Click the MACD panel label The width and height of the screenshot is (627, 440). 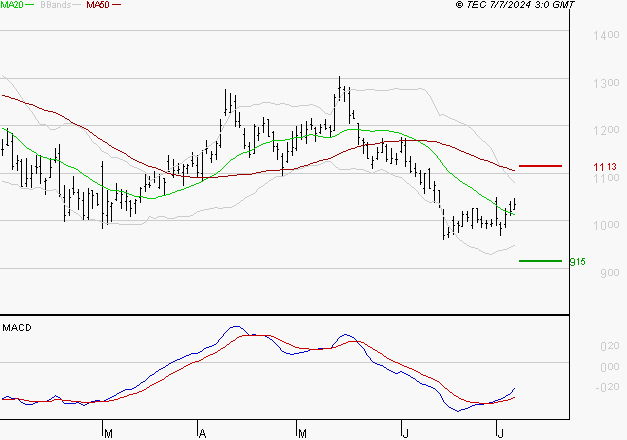pos(17,328)
